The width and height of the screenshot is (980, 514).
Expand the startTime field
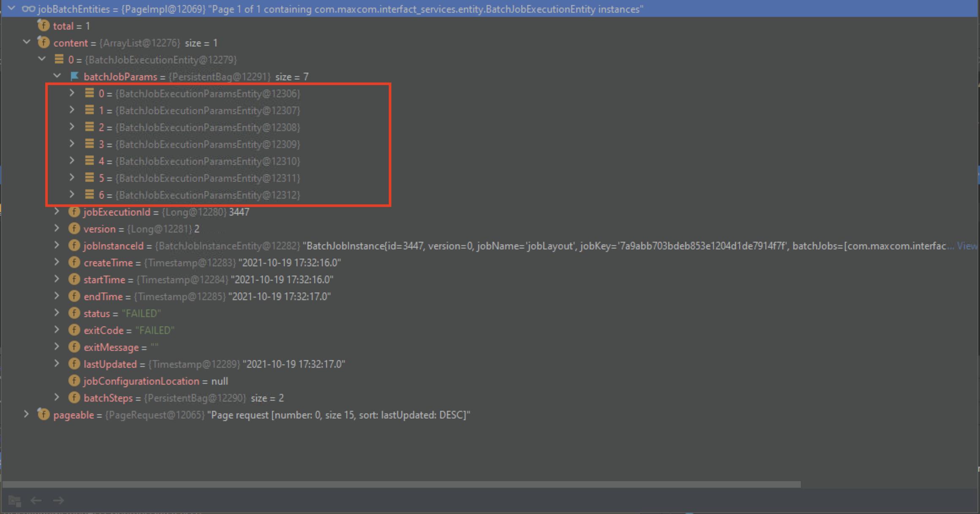coord(57,279)
